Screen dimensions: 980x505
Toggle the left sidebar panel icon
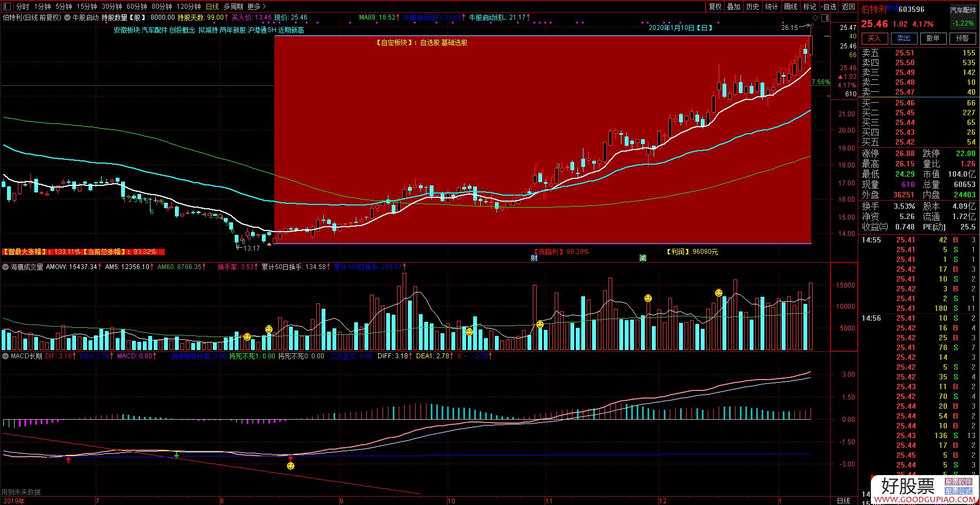(x=8, y=7)
